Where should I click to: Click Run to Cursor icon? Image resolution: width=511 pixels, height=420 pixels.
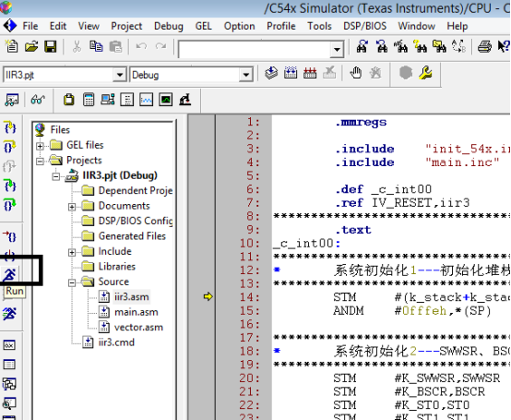[10, 236]
